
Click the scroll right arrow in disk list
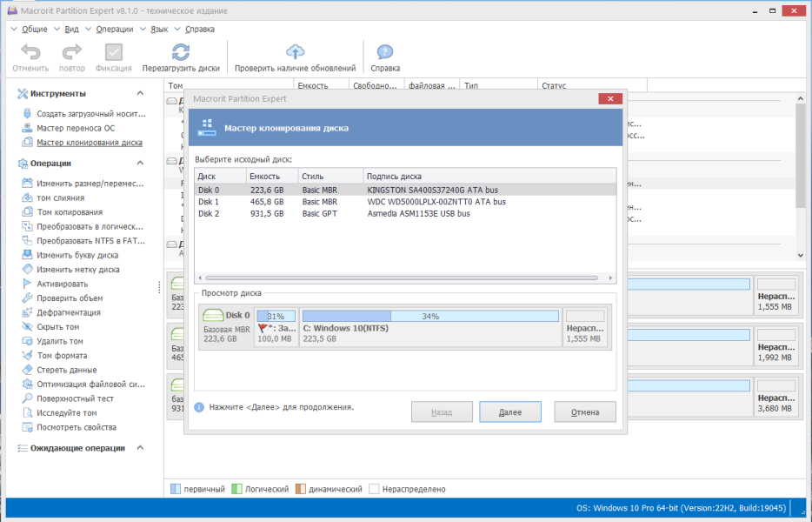click(610, 278)
